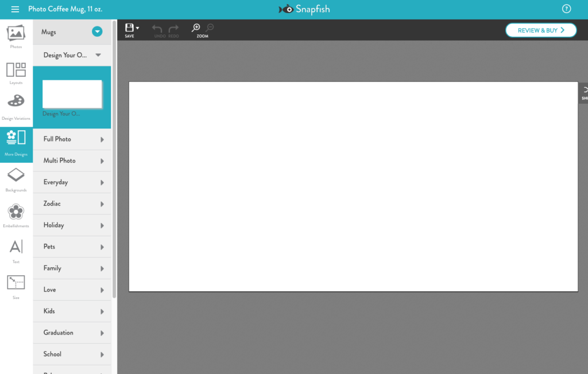Expand the Multi Photo category
The height and width of the screenshot is (374, 588).
[x=72, y=161]
